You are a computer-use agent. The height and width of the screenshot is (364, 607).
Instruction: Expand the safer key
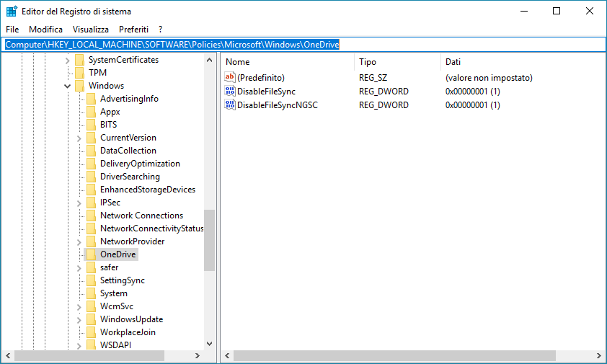pos(79,268)
